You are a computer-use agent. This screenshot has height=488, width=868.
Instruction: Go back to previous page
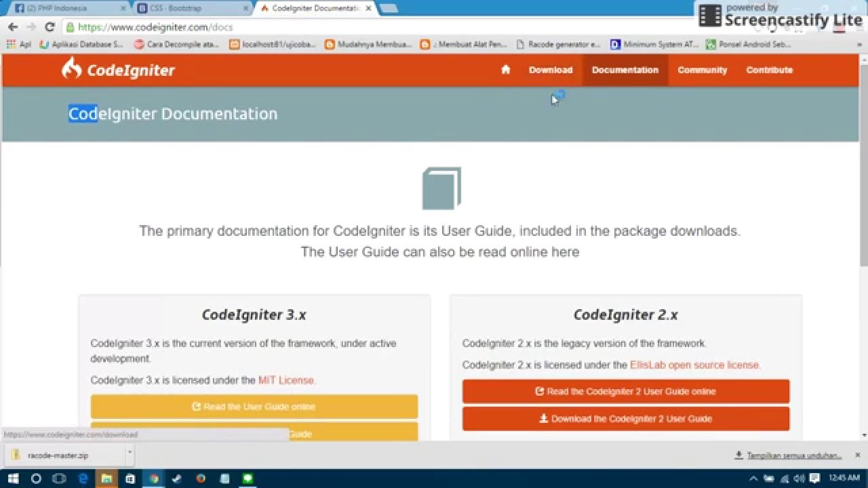[12, 27]
